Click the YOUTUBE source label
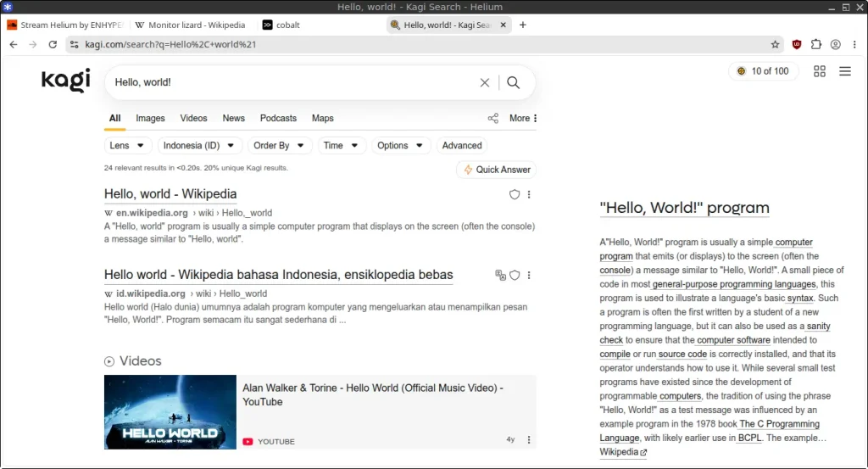 click(276, 441)
